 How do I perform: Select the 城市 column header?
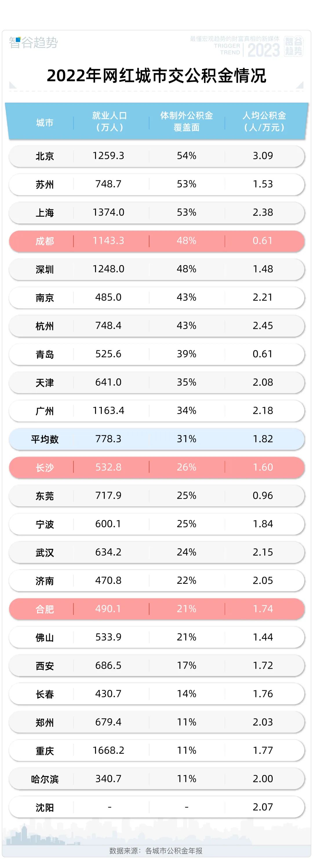pyautogui.click(x=44, y=123)
